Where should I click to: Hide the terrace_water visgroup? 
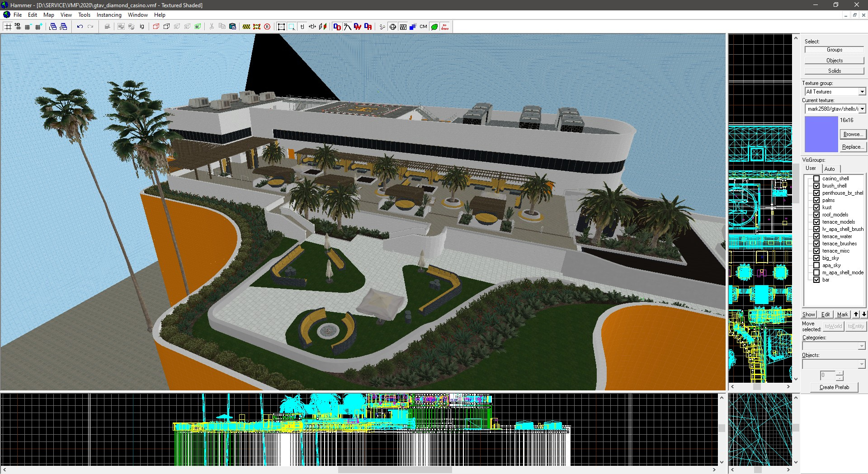pyautogui.click(x=816, y=236)
